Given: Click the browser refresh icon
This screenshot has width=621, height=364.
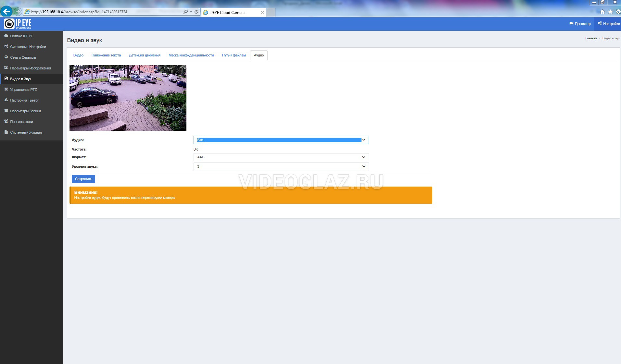Looking at the screenshot, I should point(196,12).
